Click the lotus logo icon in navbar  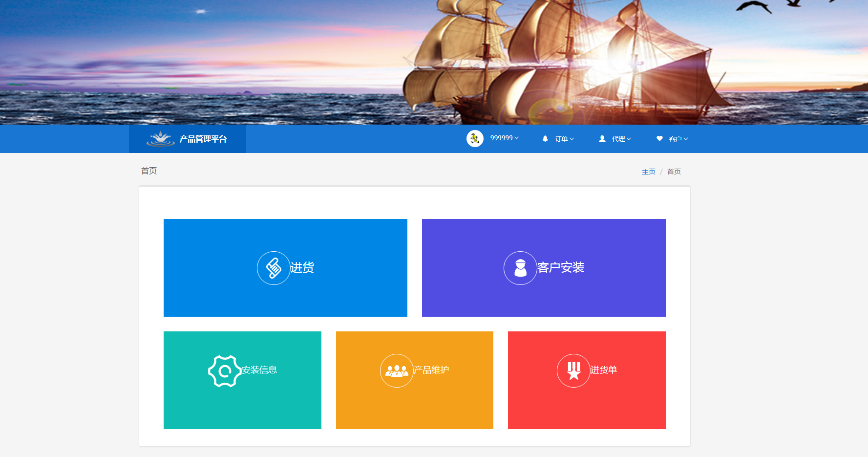[x=160, y=139]
